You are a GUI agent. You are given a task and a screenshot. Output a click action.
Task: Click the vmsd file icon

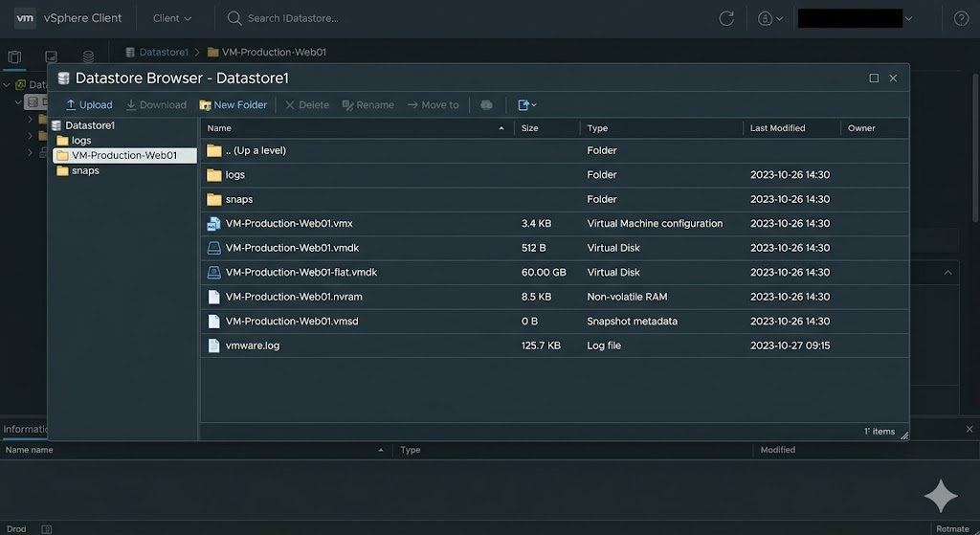pyautogui.click(x=213, y=322)
